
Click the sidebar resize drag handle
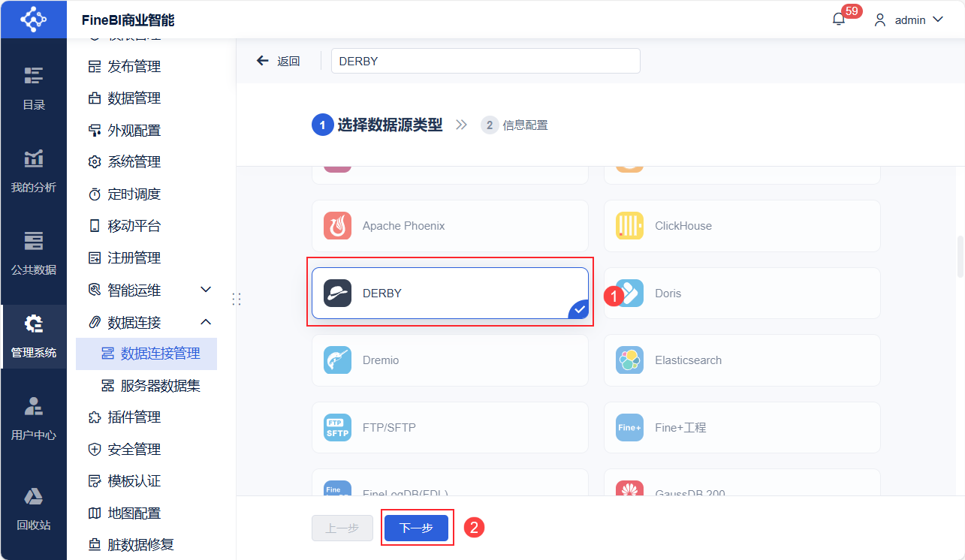[x=236, y=299]
